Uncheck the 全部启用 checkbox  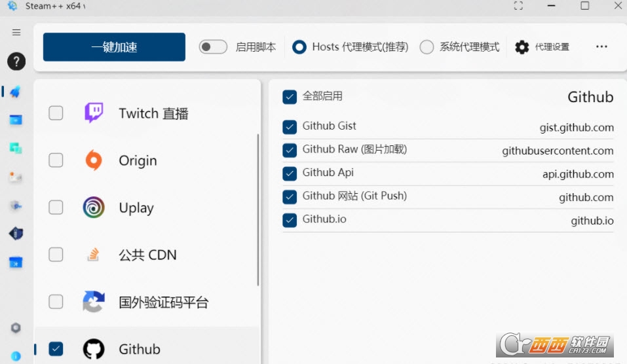coord(290,97)
